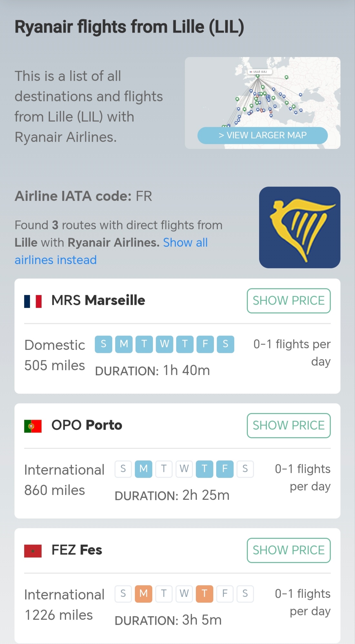Click the orange Thursday badge for Fes

tap(205, 594)
